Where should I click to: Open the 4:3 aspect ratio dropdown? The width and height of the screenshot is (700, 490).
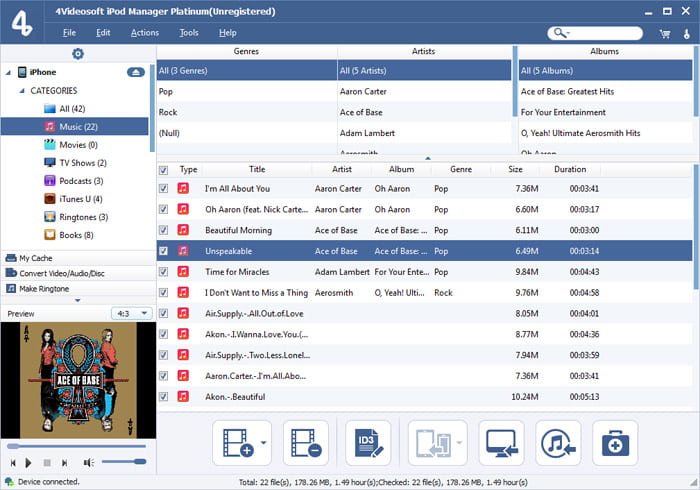(x=132, y=314)
